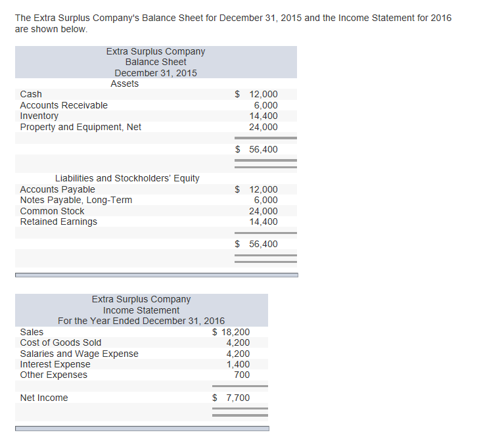Viewport: 504px width, 443px height.
Task: Select the 'Accounts Payable' row label
Action: tap(58, 189)
